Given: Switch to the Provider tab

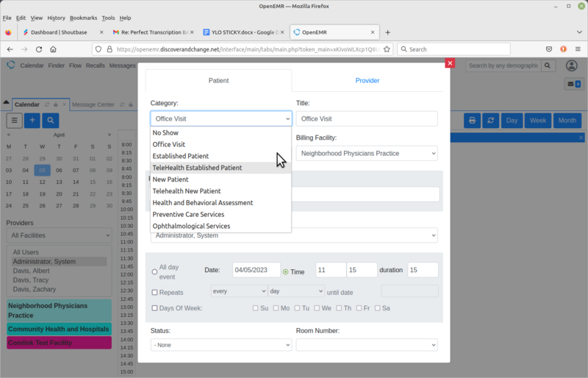Looking at the screenshot, I should (x=367, y=81).
